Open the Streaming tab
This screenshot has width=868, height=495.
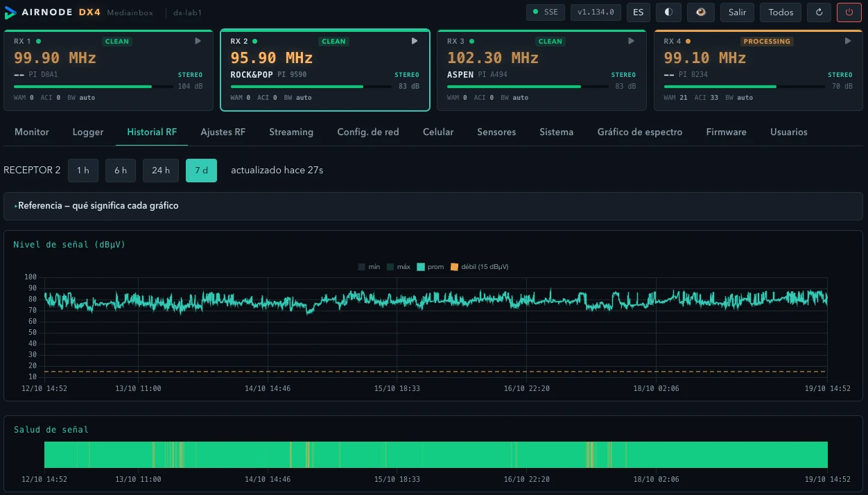291,132
